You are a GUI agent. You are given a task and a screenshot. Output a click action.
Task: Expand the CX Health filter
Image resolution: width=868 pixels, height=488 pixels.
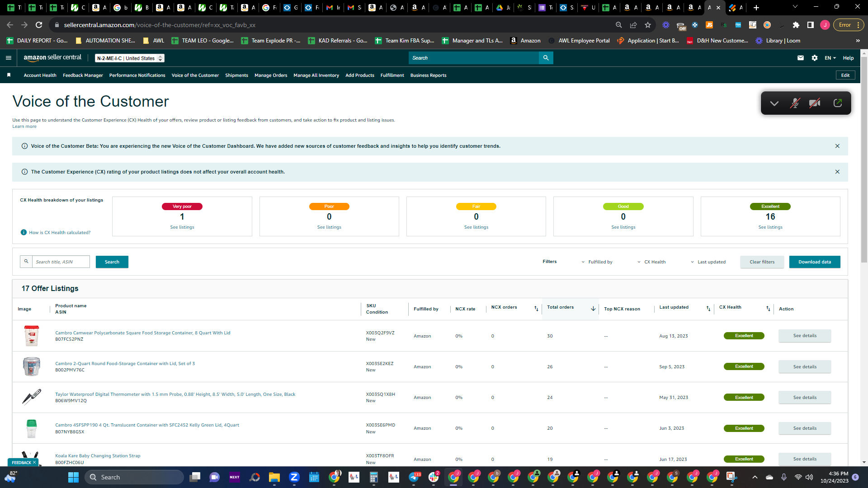(x=651, y=262)
